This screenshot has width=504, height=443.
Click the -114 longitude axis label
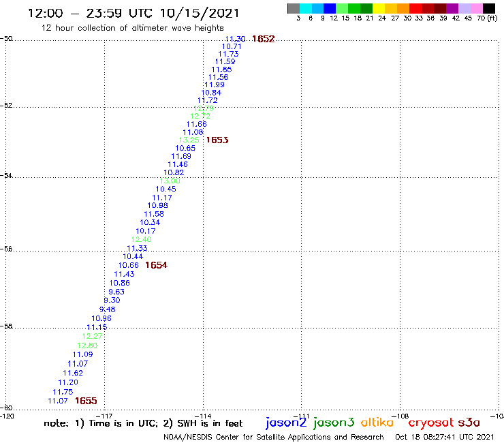coord(203,416)
